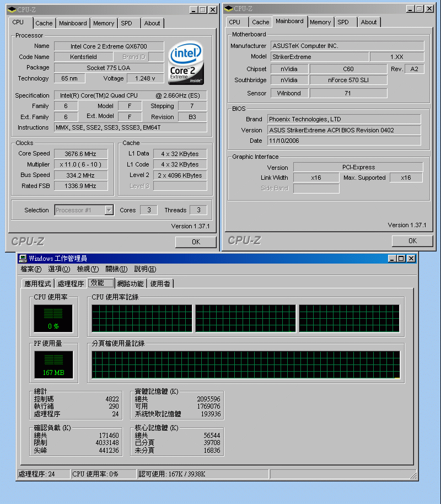This screenshot has height=504, width=441.
Task: Click the 分頁檔使用量記錄 graph
Action: [246, 365]
